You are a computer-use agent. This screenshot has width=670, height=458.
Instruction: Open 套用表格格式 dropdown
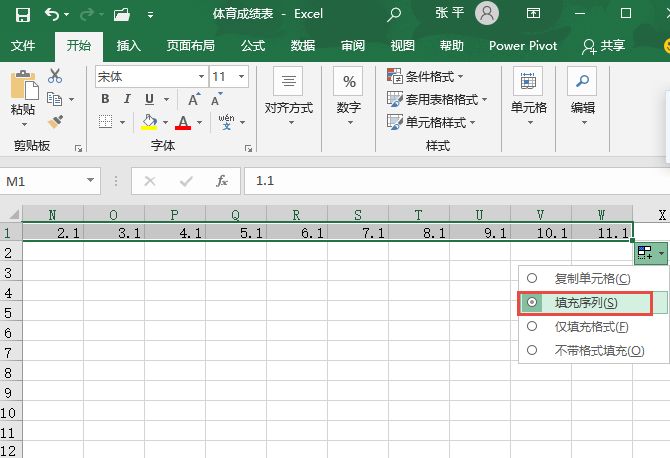coord(437,100)
